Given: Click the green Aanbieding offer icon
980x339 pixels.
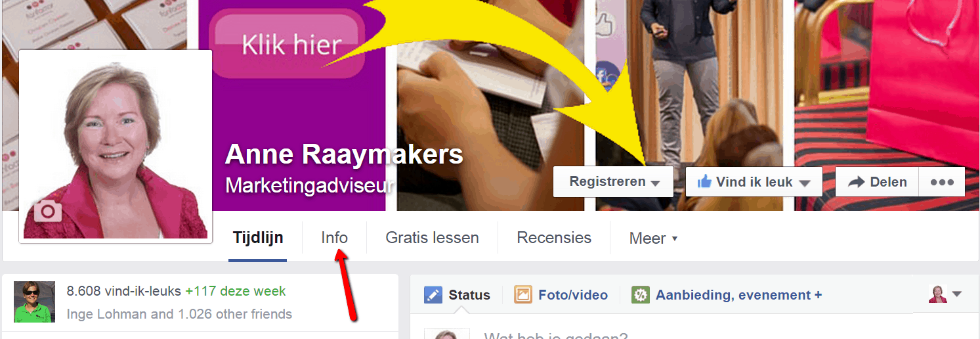Looking at the screenshot, I should [640, 295].
